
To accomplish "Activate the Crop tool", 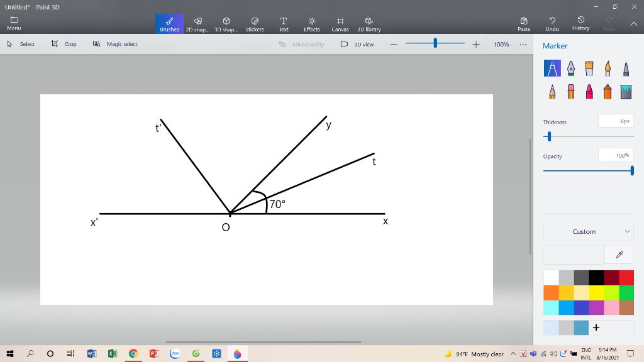I will [x=64, y=44].
